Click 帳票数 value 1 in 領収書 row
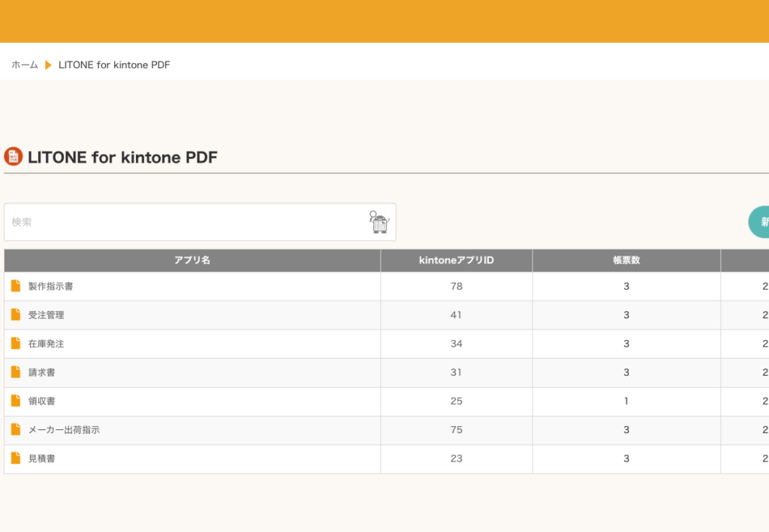The image size is (769, 532). (x=626, y=401)
